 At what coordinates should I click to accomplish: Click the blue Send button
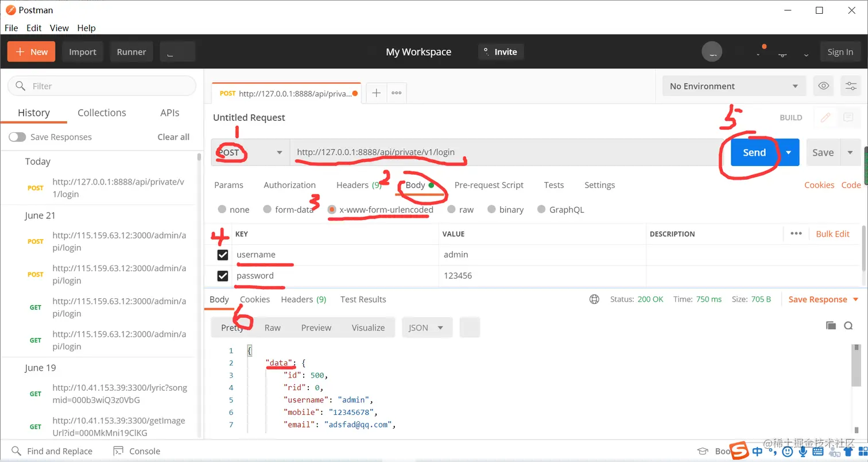coord(754,152)
